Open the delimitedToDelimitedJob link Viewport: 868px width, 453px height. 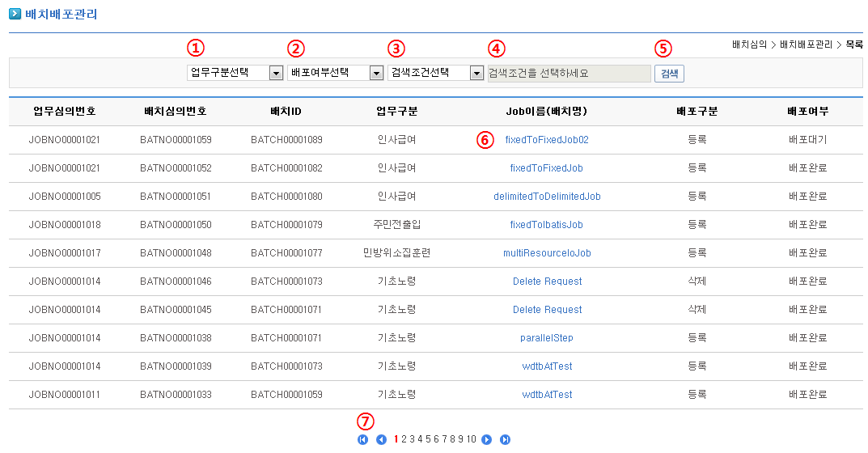tap(547, 197)
